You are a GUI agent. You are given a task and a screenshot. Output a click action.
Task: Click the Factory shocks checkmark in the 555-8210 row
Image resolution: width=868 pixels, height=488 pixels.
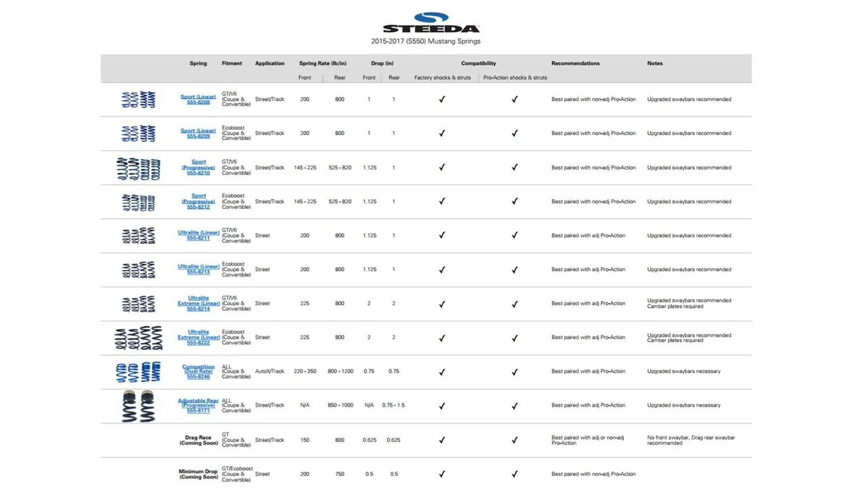[441, 167]
